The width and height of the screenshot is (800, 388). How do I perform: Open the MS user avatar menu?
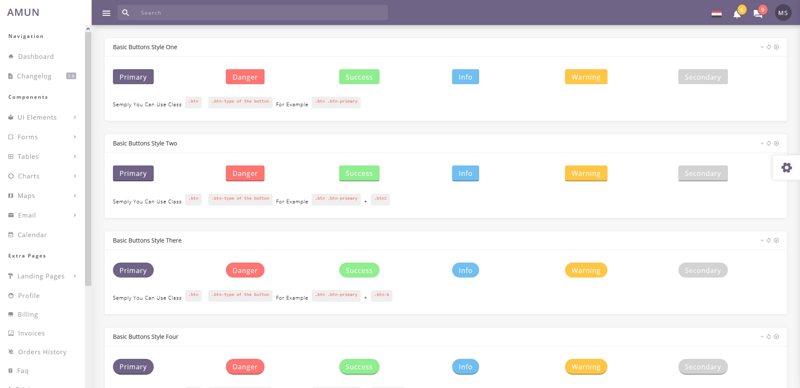tap(783, 13)
